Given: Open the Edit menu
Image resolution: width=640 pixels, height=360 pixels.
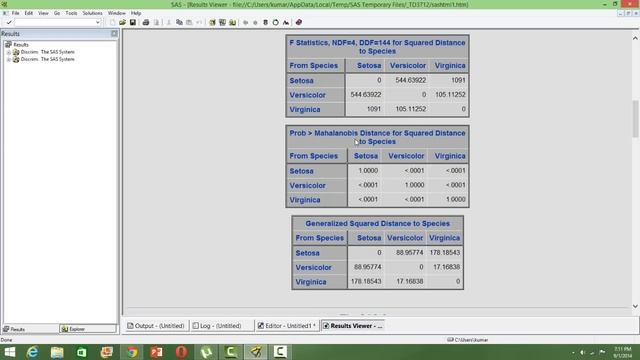Looking at the screenshot, I should coord(29,13).
